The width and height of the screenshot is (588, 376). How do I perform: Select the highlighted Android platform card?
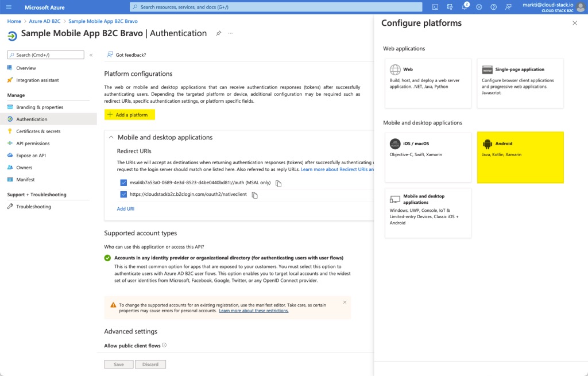(x=520, y=157)
